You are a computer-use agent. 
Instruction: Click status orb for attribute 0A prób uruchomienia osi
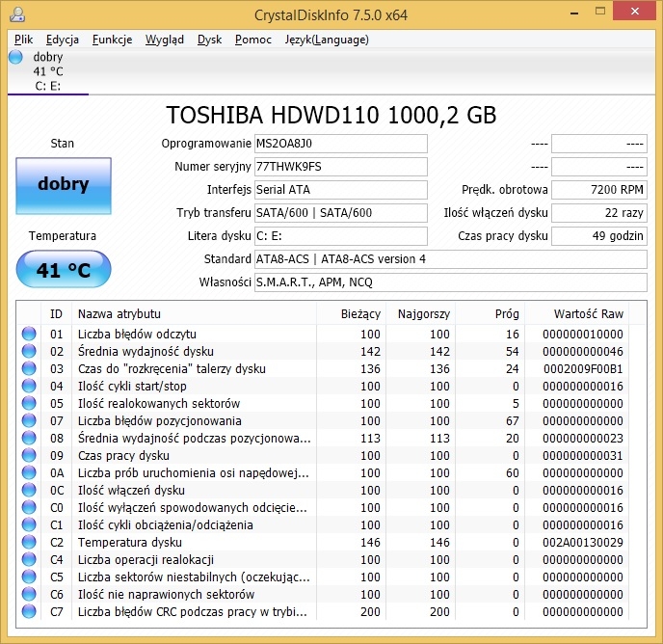[x=29, y=472]
